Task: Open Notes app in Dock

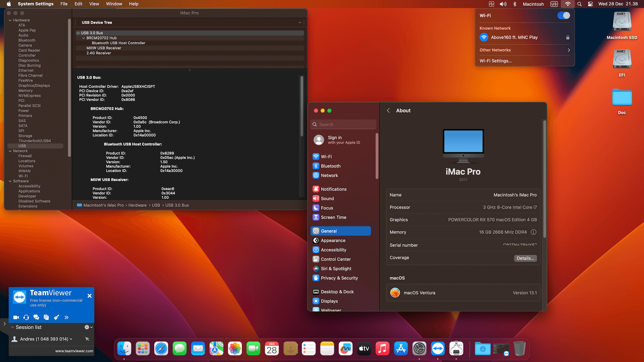Action: (327, 349)
